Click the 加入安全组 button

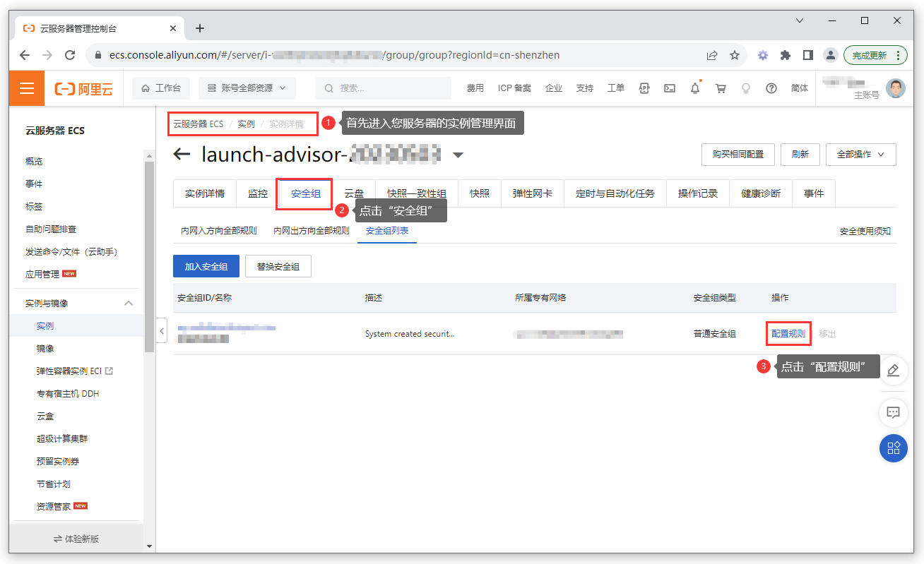(x=206, y=266)
